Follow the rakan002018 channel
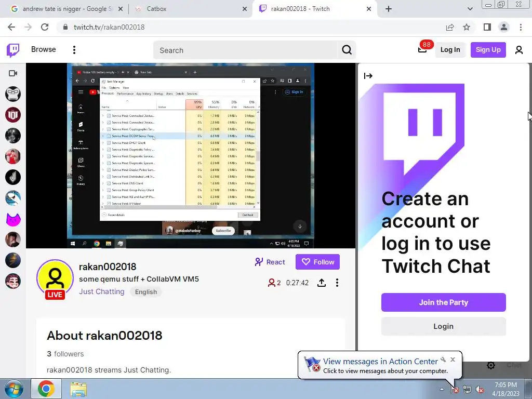532x399 pixels. 317,262
